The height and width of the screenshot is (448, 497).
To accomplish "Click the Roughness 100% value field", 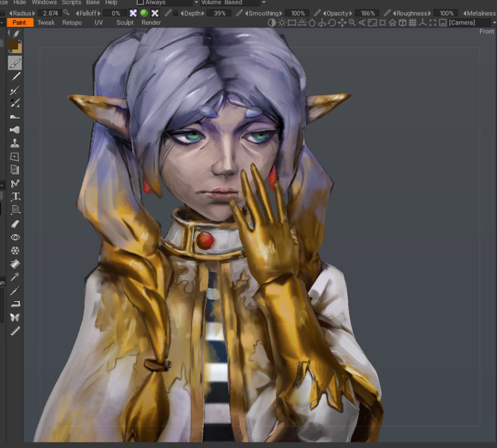I will tap(446, 13).
